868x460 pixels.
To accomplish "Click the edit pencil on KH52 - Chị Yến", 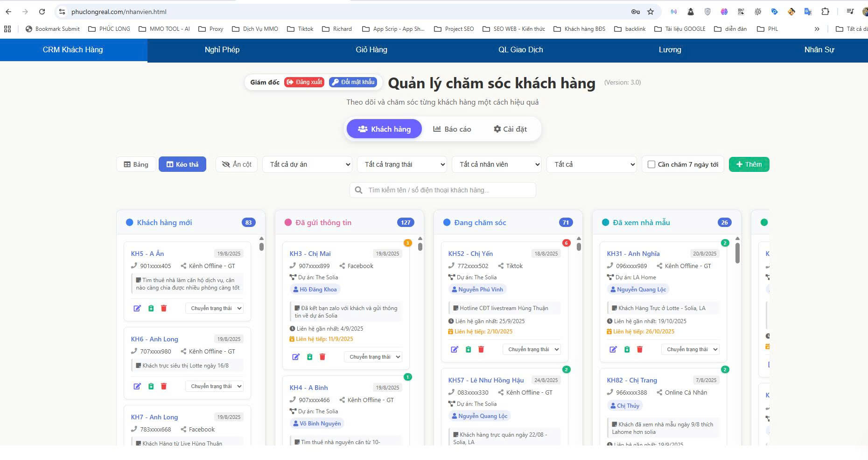I will tap(455, 349).
